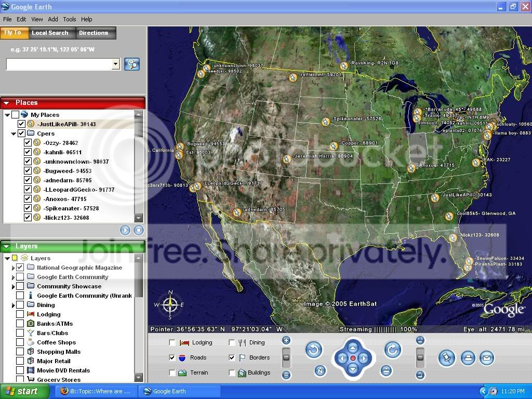Pan the map left with arrow

pos(342,358)
